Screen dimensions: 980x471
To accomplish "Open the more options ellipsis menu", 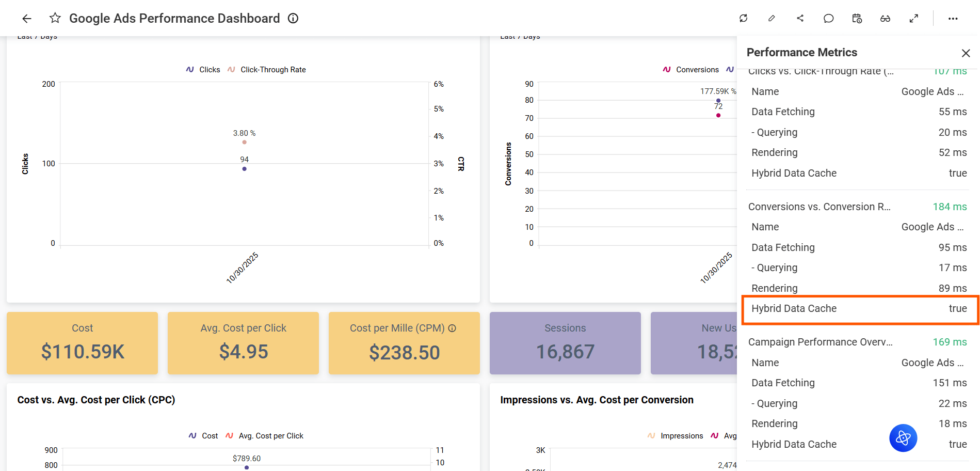I will coord(953,19).
